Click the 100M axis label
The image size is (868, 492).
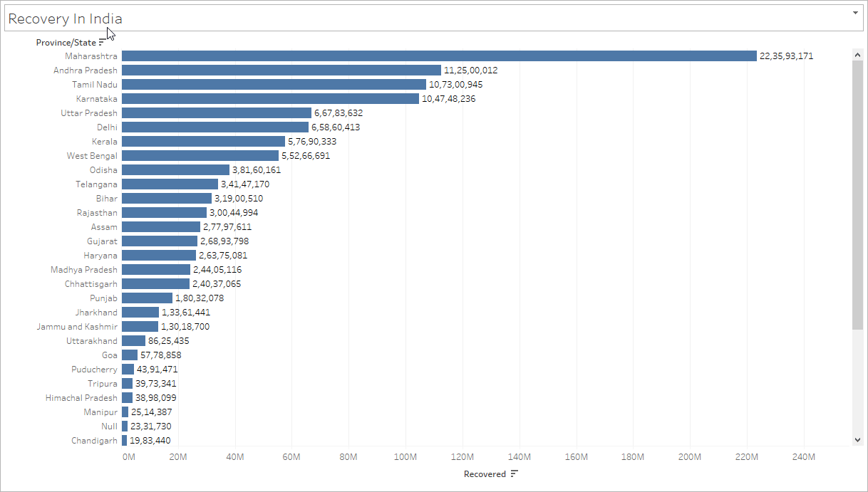tap(406, 456)
